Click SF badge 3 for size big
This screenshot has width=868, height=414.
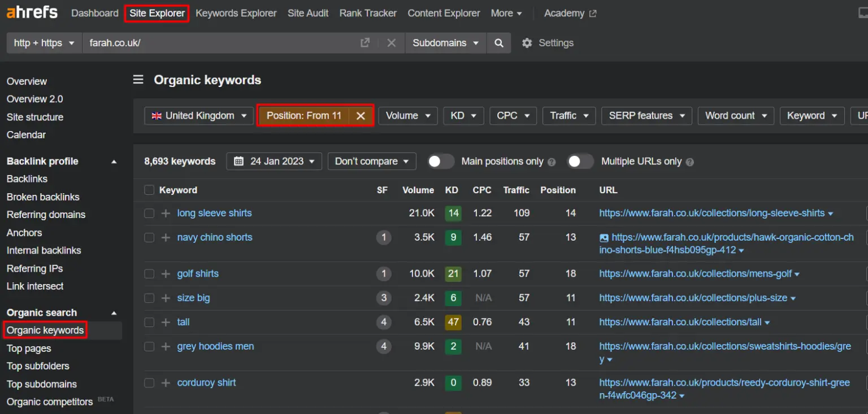(384, 298)
